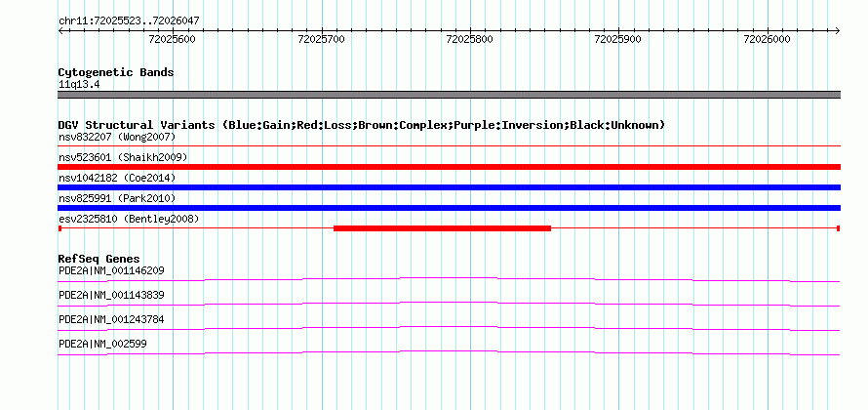This screenshot has height=410, width=868.
Task: Select variant label nsv1042182 (Coe2014)
Action: click(x=117, y=178)
